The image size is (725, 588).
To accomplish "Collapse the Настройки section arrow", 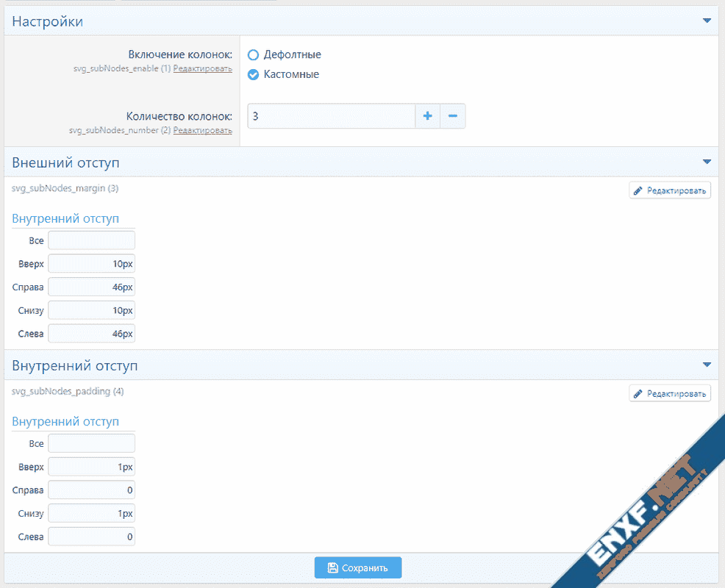I will [707, 21].
